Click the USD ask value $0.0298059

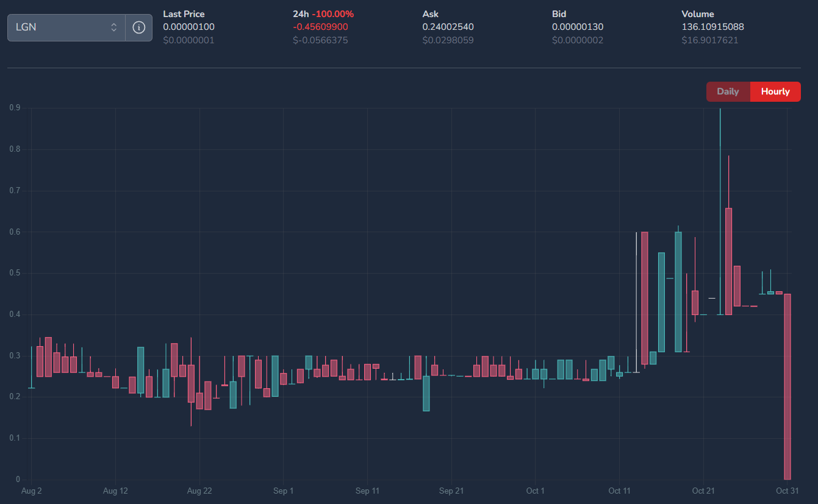448,40
